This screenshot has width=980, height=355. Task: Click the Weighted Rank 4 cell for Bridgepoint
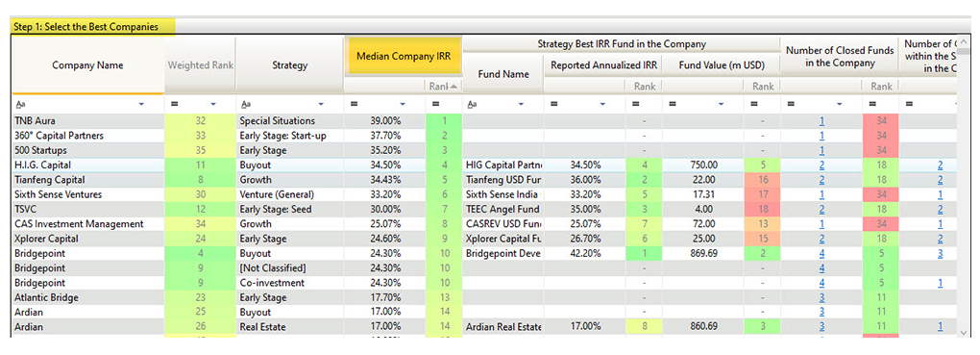200,254
